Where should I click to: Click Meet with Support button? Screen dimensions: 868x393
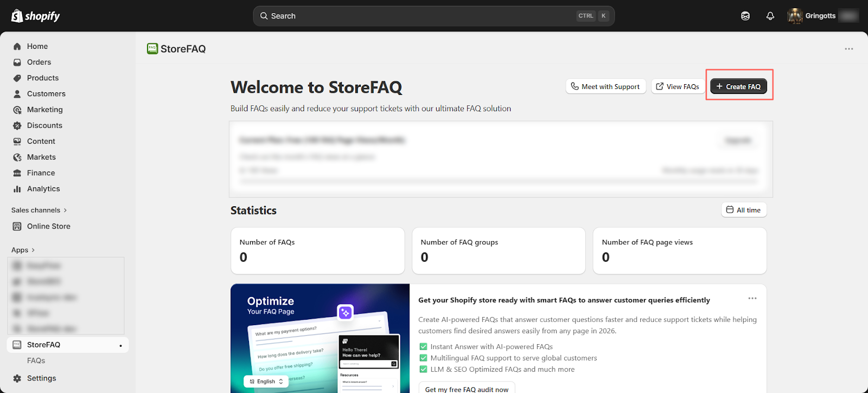coord(605,86)
